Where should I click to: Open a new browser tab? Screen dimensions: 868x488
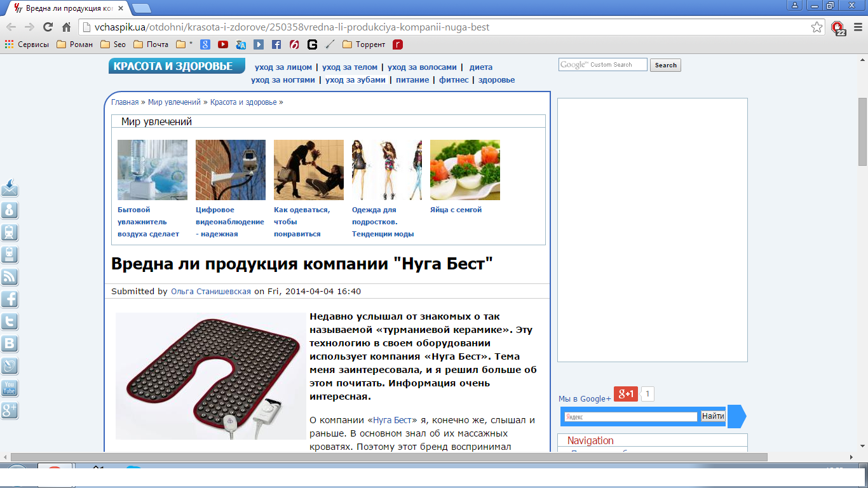click(141, 8)
